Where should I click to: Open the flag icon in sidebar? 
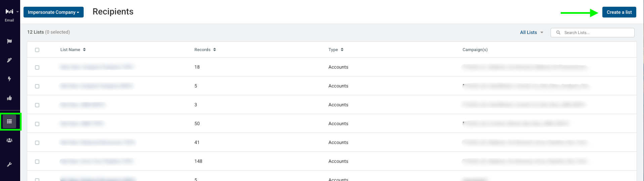click(x=9, y=41)
